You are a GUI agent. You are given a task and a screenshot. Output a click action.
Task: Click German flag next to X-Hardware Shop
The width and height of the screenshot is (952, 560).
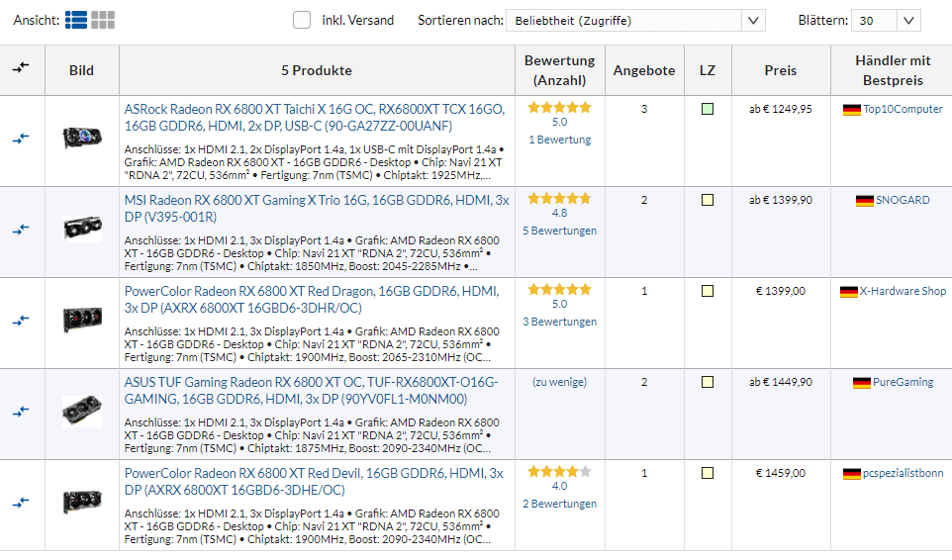848,292
